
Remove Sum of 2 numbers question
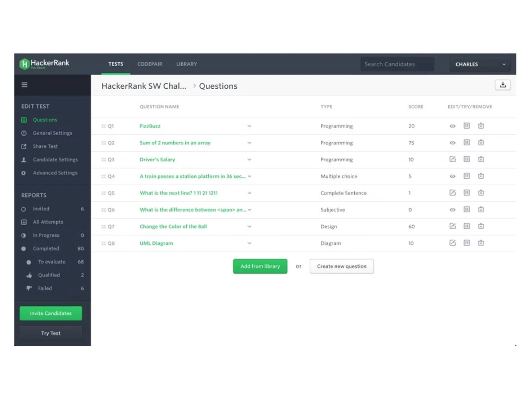481,143
